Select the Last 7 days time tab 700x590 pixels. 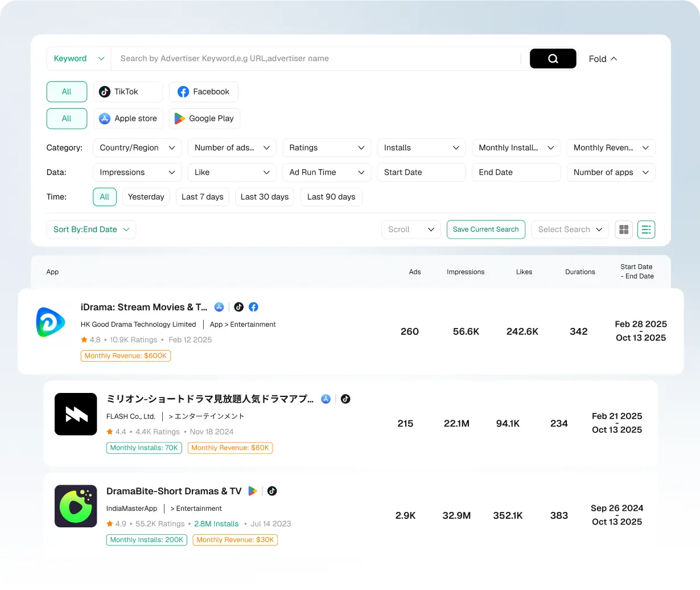202,197
